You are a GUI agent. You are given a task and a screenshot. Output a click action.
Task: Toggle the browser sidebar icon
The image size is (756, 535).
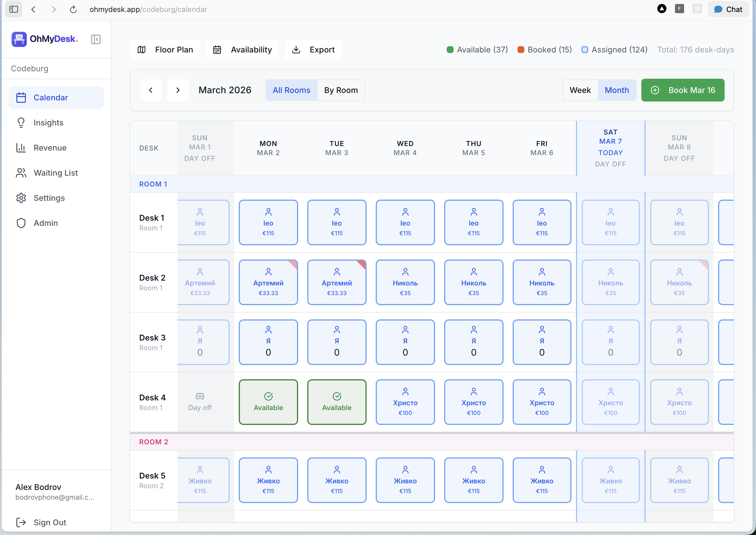(x=13, y=9)
